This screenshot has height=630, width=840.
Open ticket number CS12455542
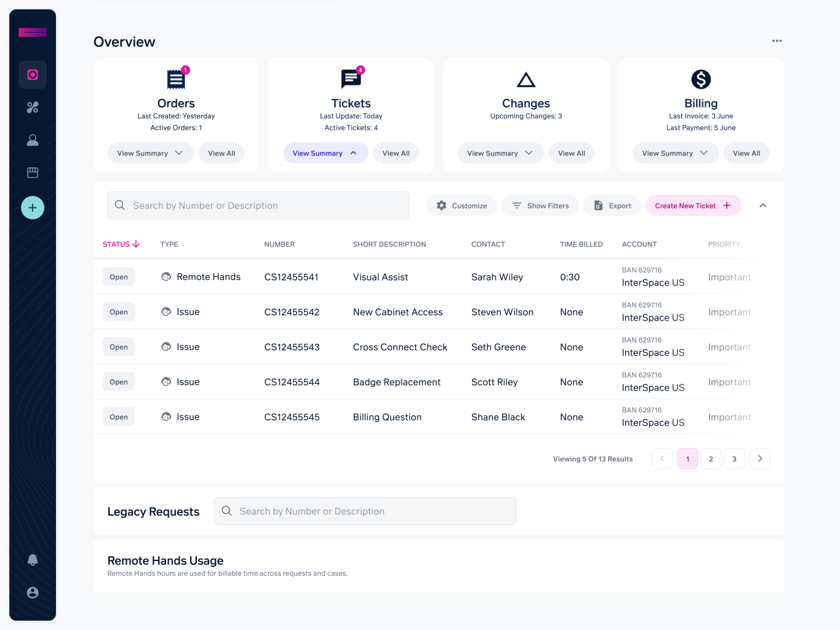pos(292,312)
